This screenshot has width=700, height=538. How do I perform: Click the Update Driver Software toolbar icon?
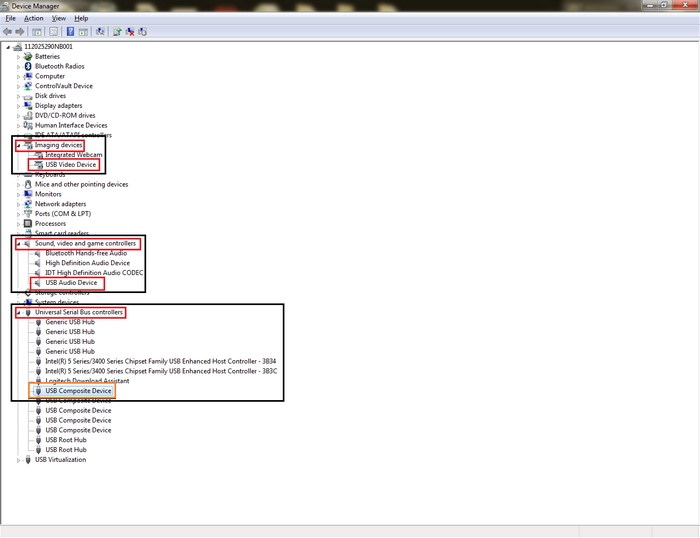click(x=117, y=32)
